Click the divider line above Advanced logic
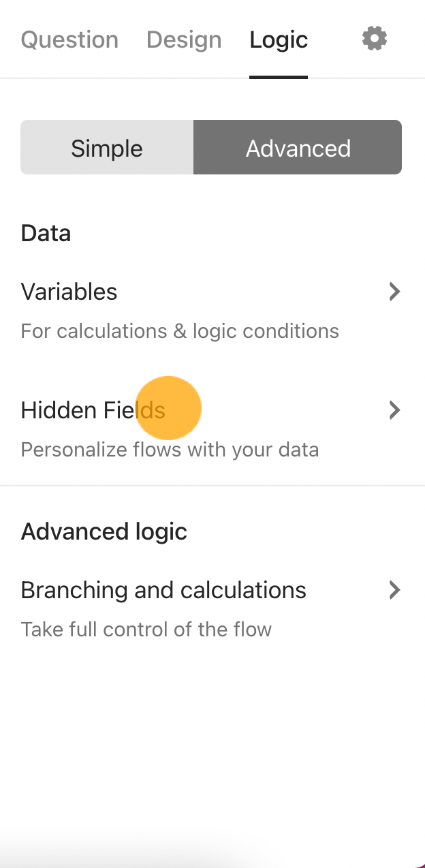The image size is (425, 868). 212,486
